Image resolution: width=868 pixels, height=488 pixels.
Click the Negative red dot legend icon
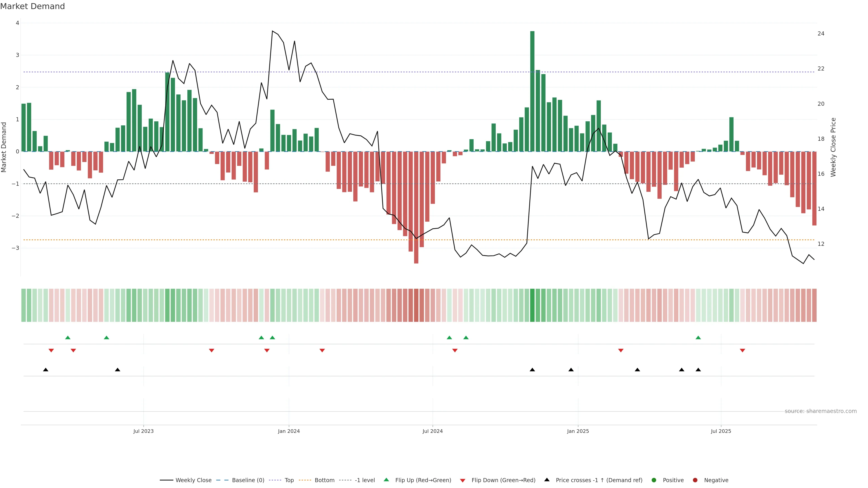[695, 480]
